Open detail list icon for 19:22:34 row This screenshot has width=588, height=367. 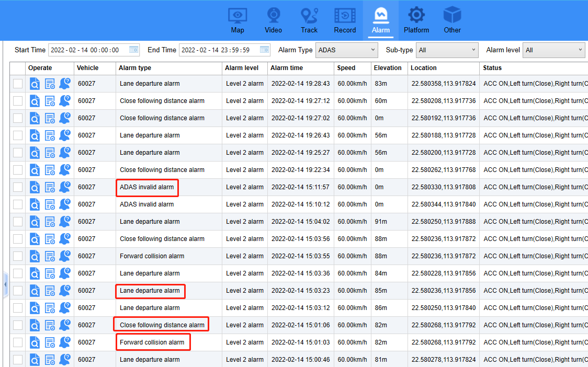(50, 170)
